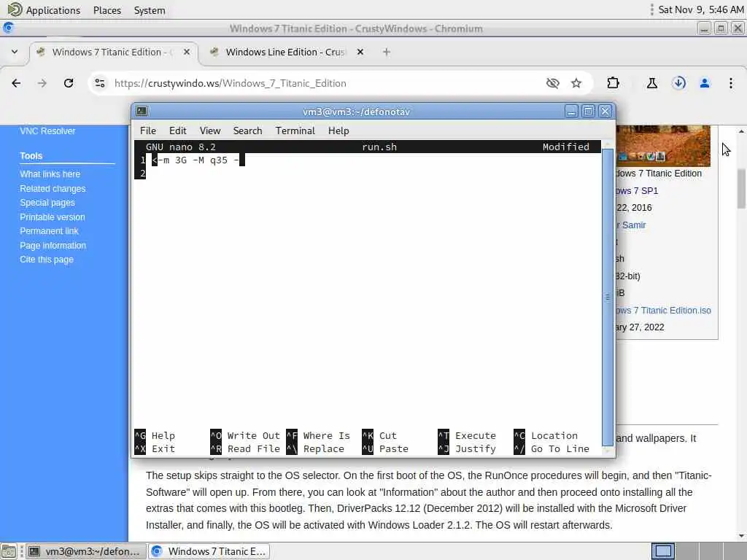Open Related changes link
The height and width of the screenshot is (560, 747).
[x=53, y=189]
